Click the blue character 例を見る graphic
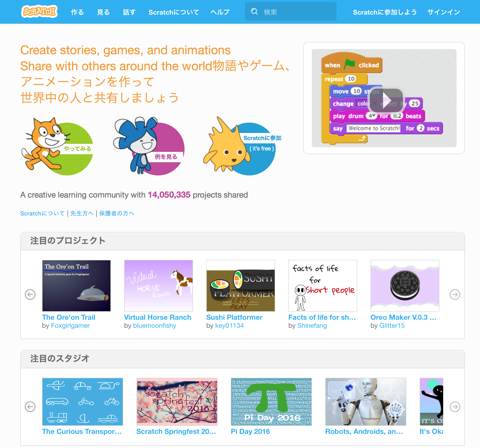Image resolution: width=480 pixels, height=448 pixels. (x=149, y=146)
